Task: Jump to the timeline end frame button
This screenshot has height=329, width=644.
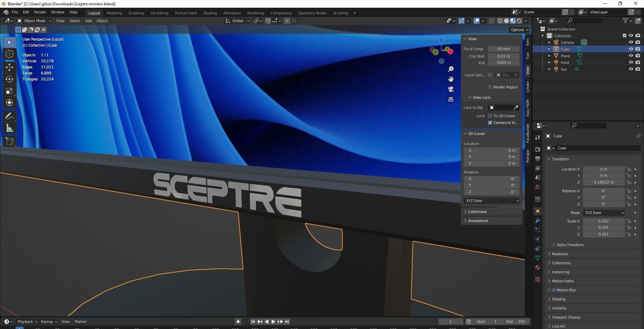Action: point(287,322)
